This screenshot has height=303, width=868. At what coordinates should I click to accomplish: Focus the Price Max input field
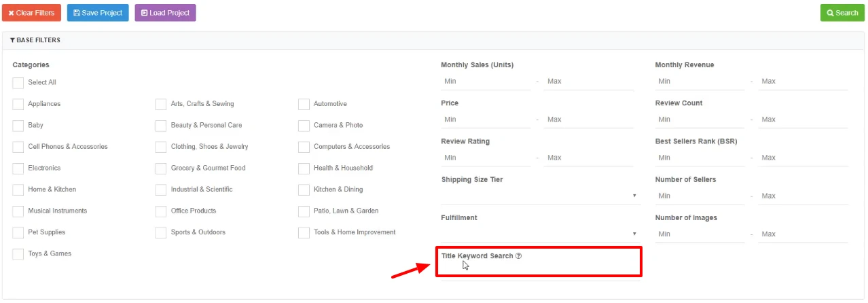[588, 120]
